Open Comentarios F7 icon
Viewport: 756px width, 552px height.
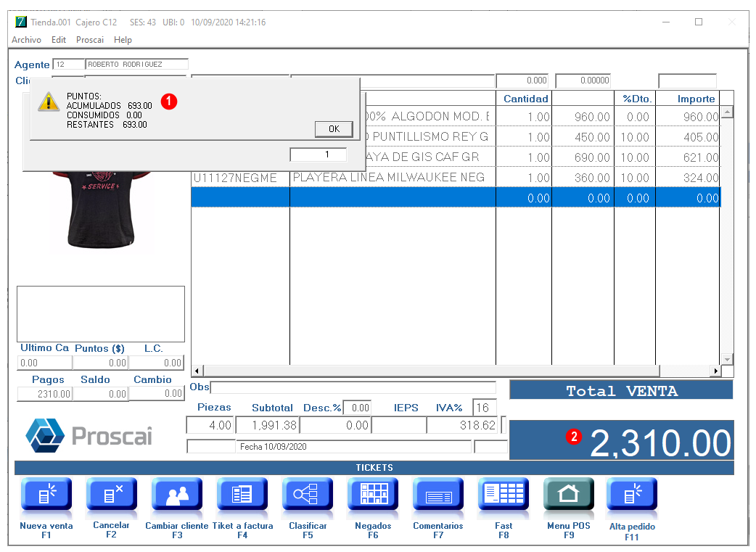point(438,495)
